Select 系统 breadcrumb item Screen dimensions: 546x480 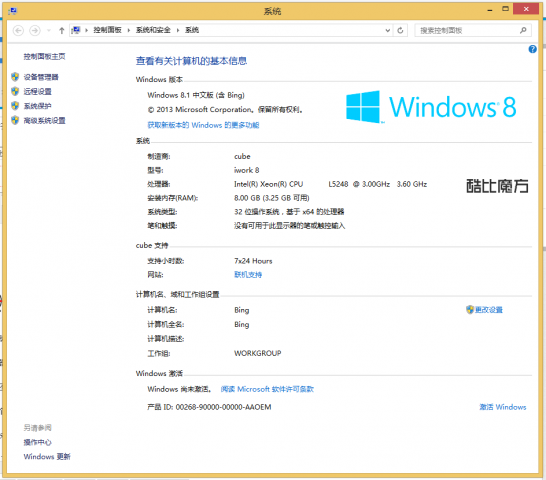[x=192, y=30]
